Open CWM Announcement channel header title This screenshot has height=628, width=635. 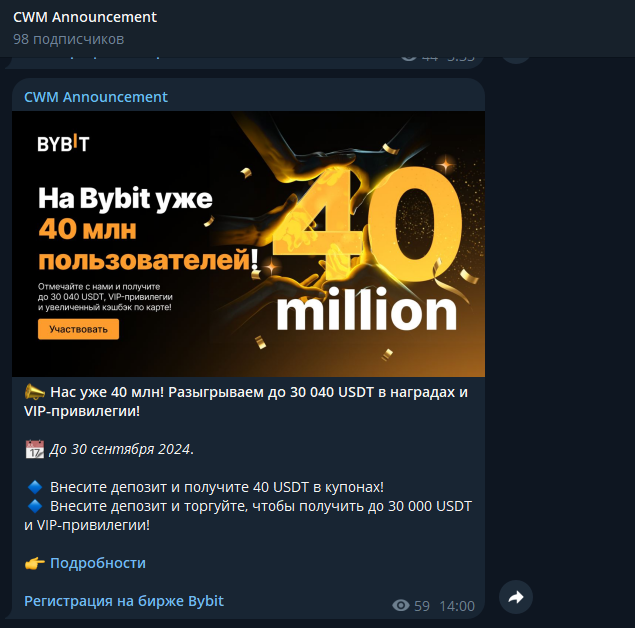click(x=85, y=17)
